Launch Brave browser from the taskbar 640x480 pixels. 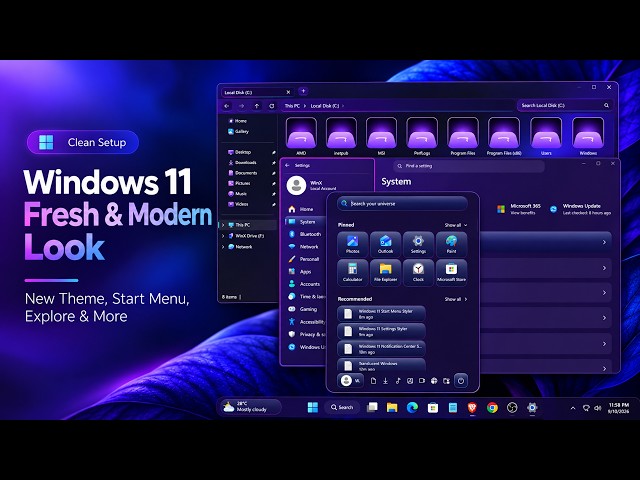click(x=472, y=407)
